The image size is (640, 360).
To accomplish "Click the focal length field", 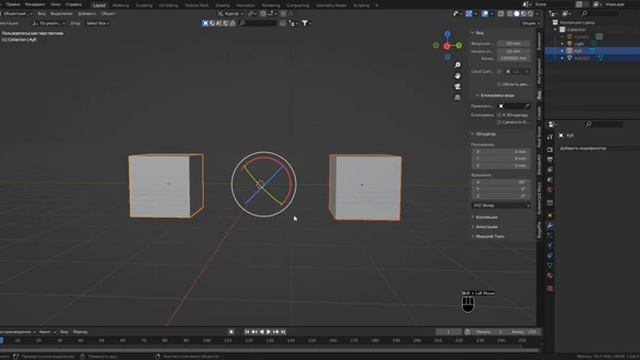I will pyautogui.click(x=513, y=44).
